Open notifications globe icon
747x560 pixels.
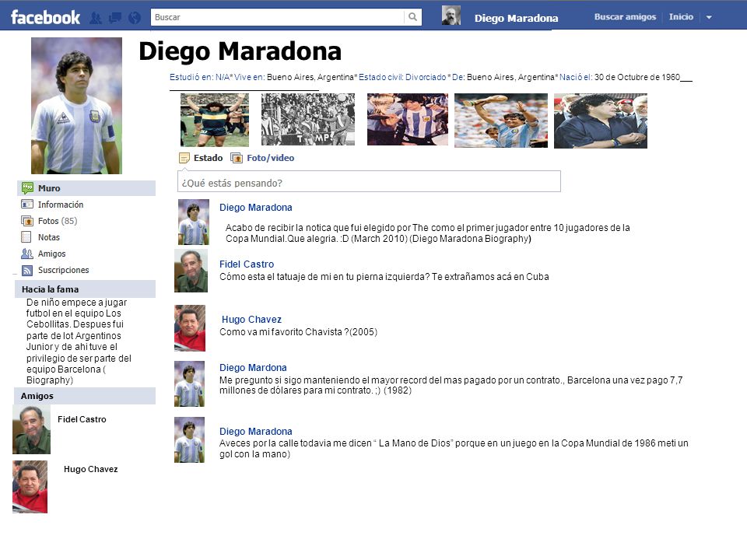[135, 18]
